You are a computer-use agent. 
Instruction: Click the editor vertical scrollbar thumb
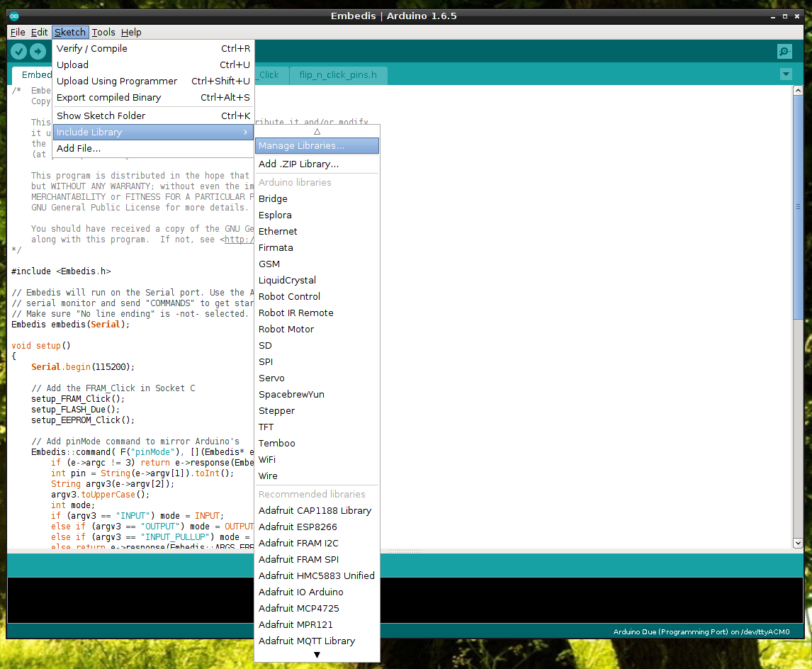pos(797,206)
